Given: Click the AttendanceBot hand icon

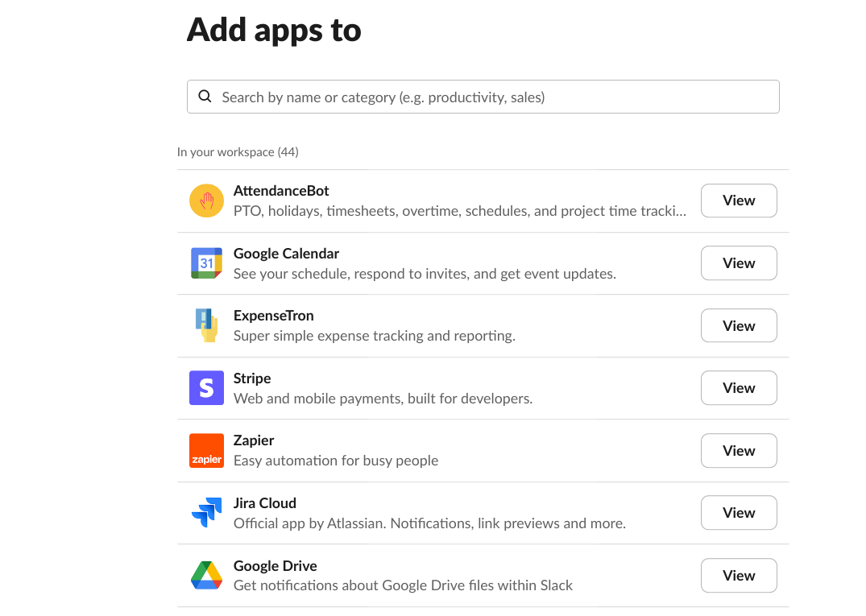Looking at the screenshot, I should click(x=206, y=201).
